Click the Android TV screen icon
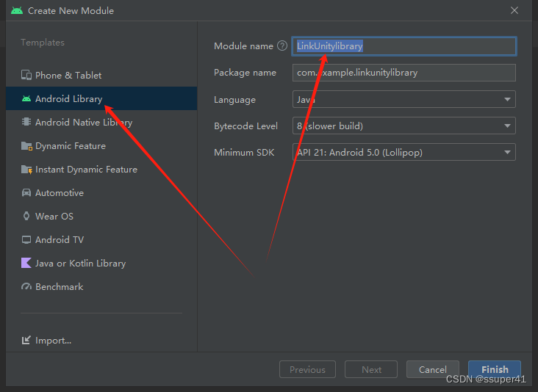The width and height of the screenshot is (538, 392). [x=26, y=239]
